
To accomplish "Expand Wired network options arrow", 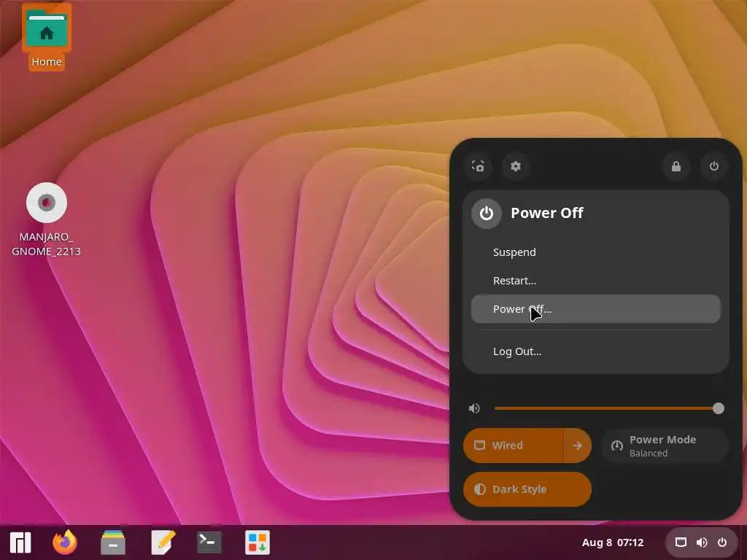I will click(x=578, y=446).
